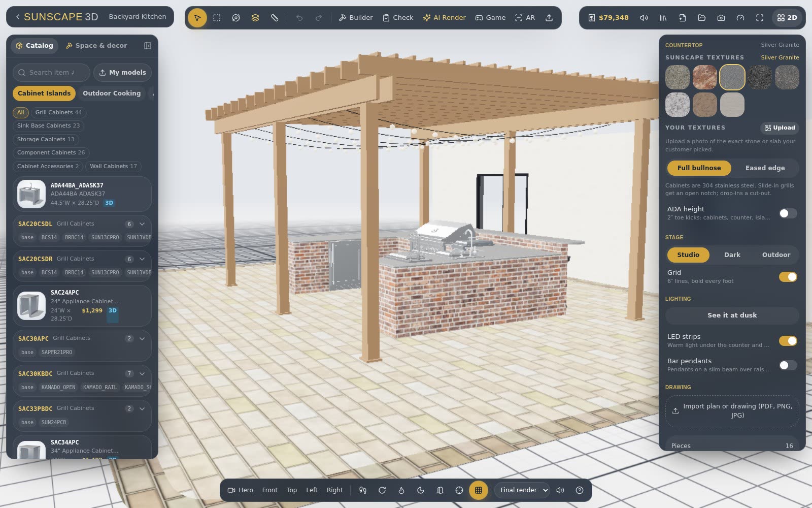
Task: Open the export share icon
Action: click(549, 18)
